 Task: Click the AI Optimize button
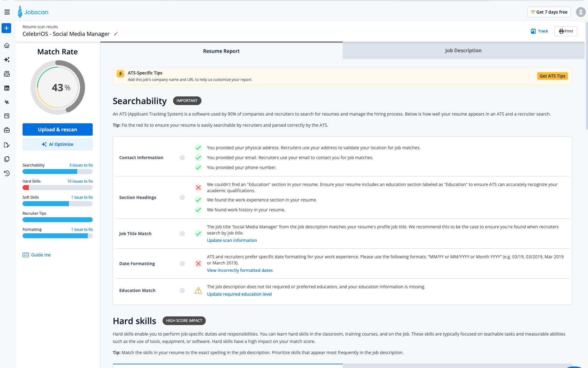(57, 144)
